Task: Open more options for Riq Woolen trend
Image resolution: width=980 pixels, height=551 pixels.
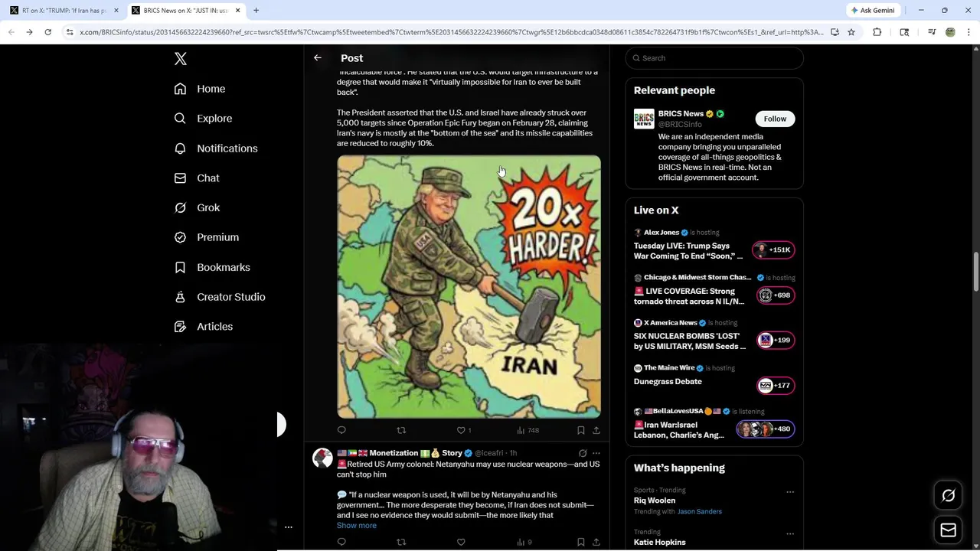Action: pyautogui.click(x=790, y=492)
